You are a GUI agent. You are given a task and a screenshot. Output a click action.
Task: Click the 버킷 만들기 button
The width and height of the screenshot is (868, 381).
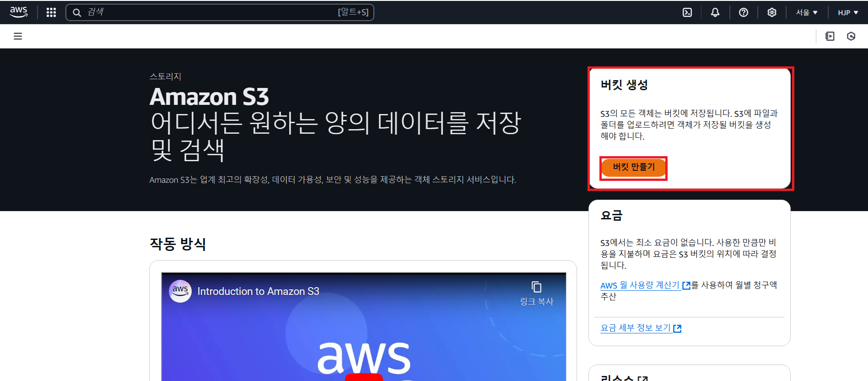(634, 167)
